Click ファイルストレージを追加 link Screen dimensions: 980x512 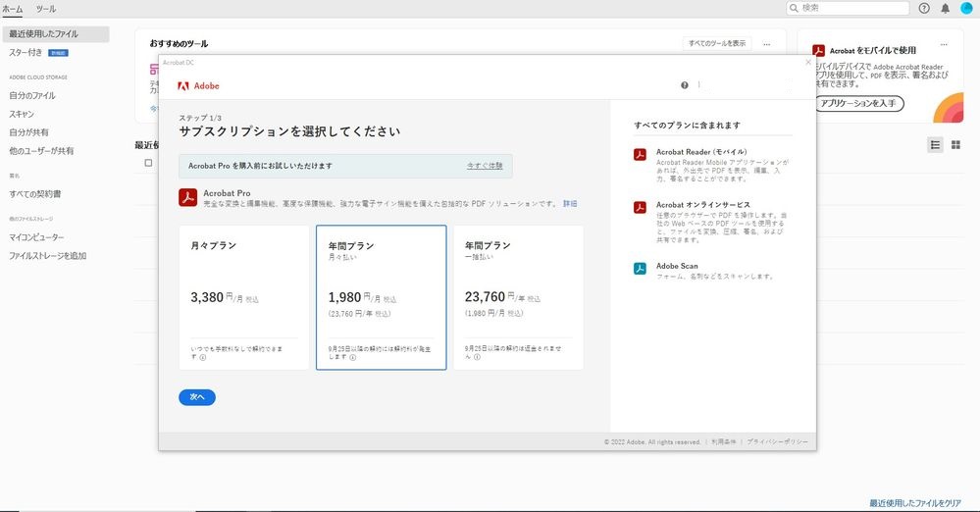pos(47,256)
